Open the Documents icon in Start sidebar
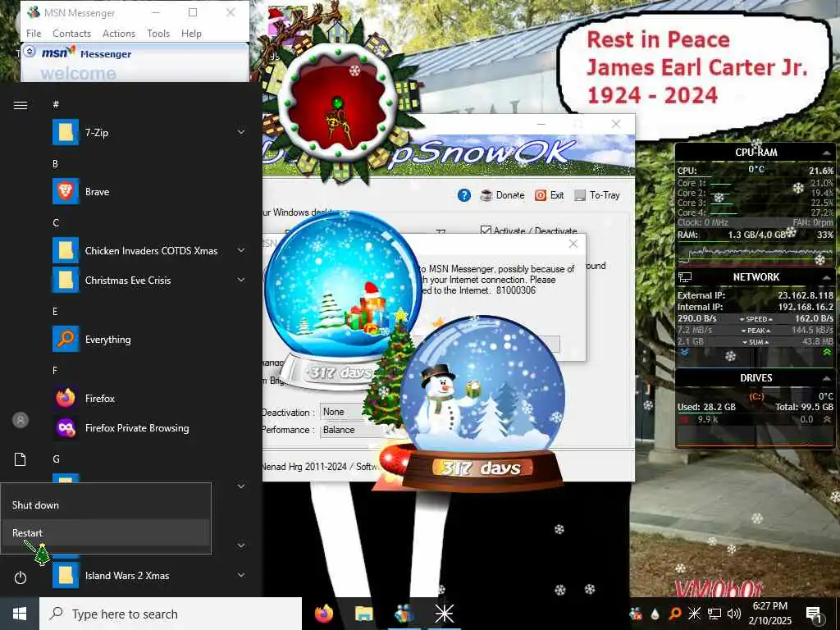This screenshot has width=840, height=630. tap(21, 459)
